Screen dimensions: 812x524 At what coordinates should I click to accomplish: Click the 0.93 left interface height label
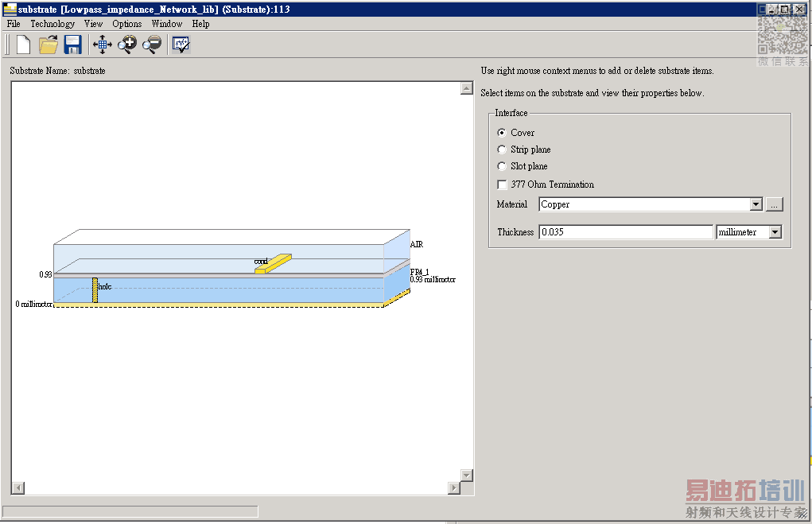click(45, 274)
